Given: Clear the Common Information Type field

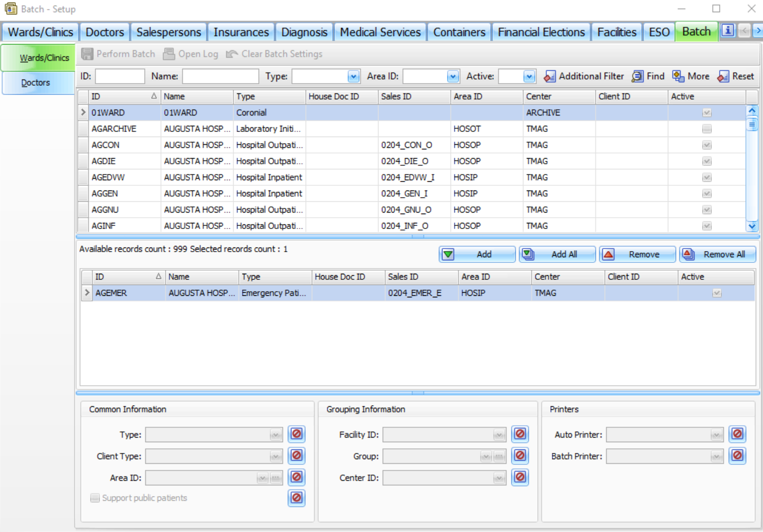Looking at the screenshot, I should tap(296, 434).
